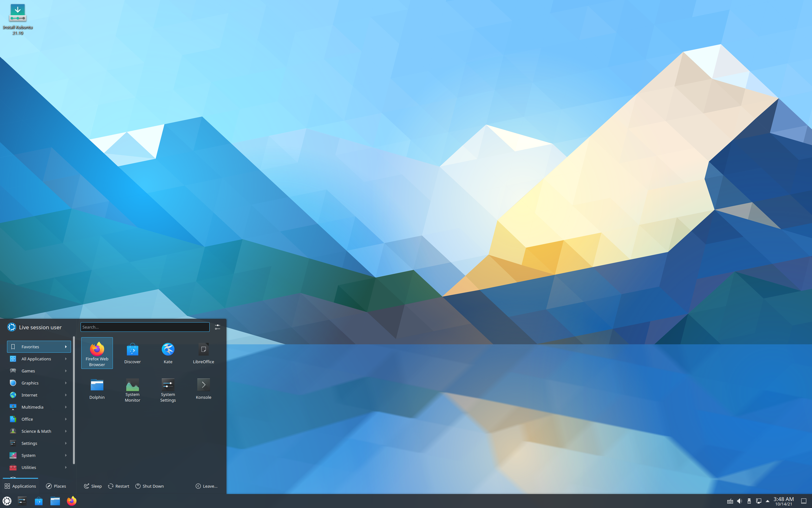Open the Settings category
This screenshot has height=508, width=812.
click(x=39, y=444)
